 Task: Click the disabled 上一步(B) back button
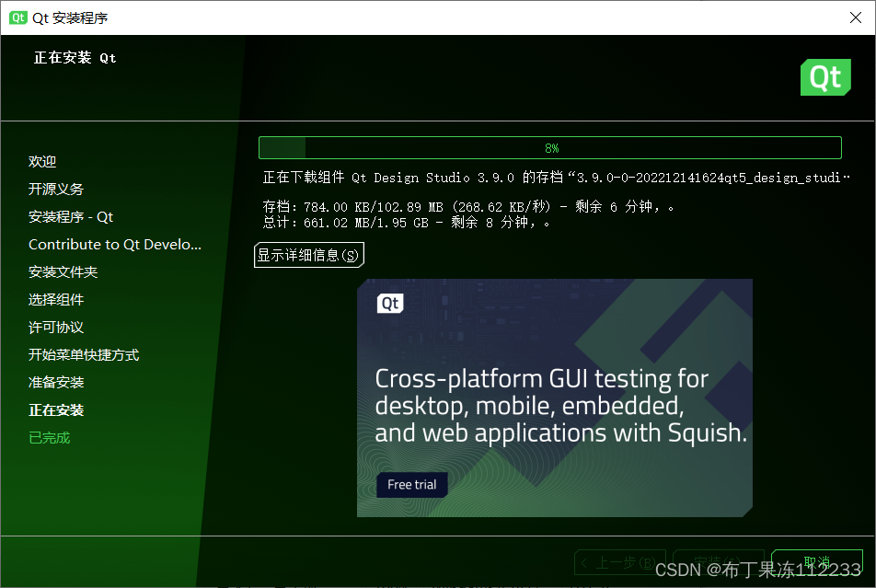click(x=619, y=562)
